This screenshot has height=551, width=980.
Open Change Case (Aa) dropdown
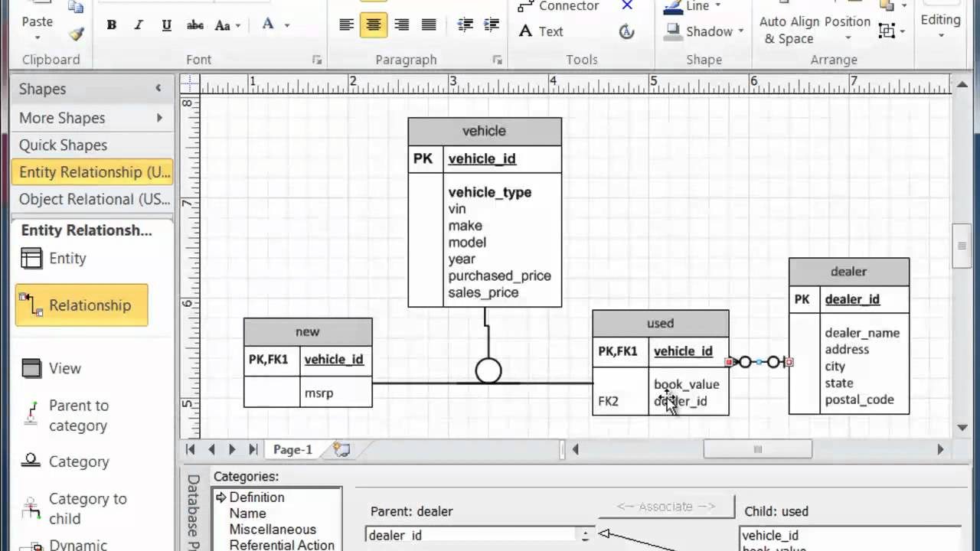(227, 25)
